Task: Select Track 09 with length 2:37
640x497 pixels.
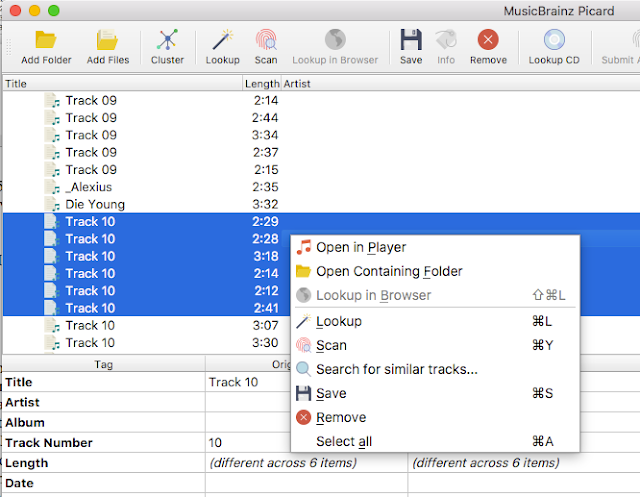Action: click(x=321, y=153)
